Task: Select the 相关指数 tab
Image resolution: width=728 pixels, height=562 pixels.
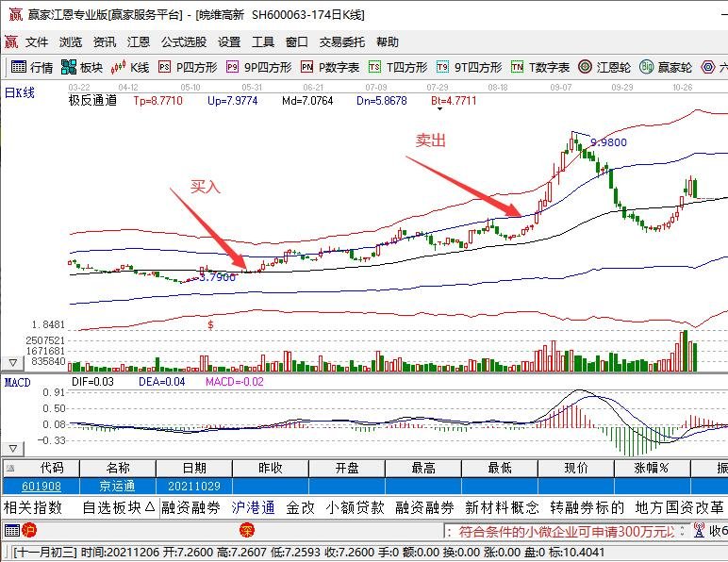Action: point(33,507)
